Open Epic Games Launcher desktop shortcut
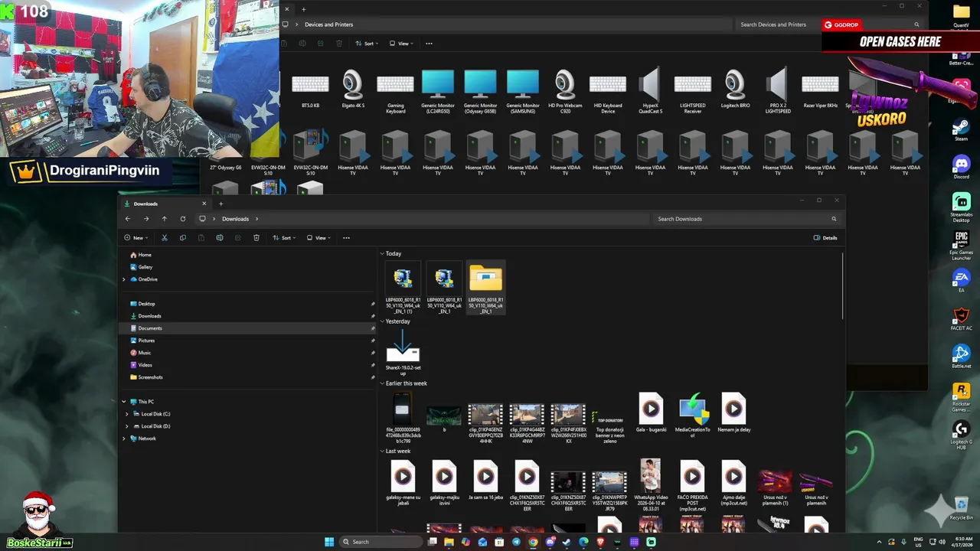This screenshot has height=551, width=980. pyautogui.click(x=961, y=245)
